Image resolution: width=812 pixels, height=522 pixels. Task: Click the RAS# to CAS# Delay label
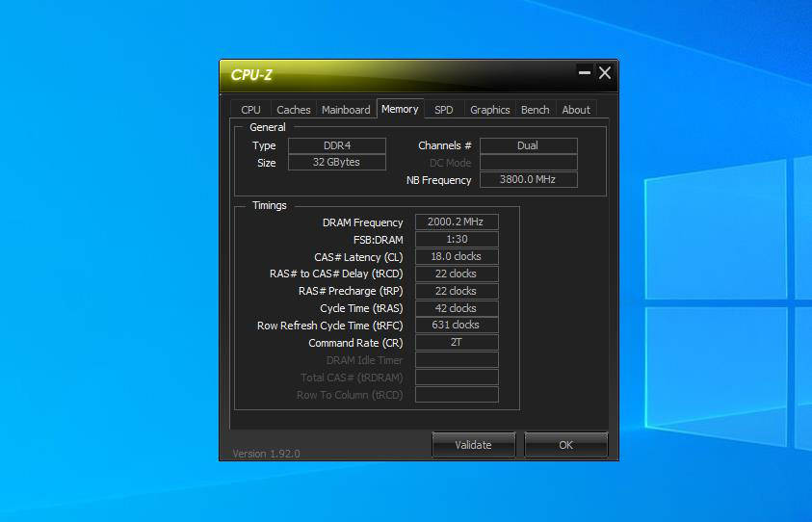pos(336,274)
